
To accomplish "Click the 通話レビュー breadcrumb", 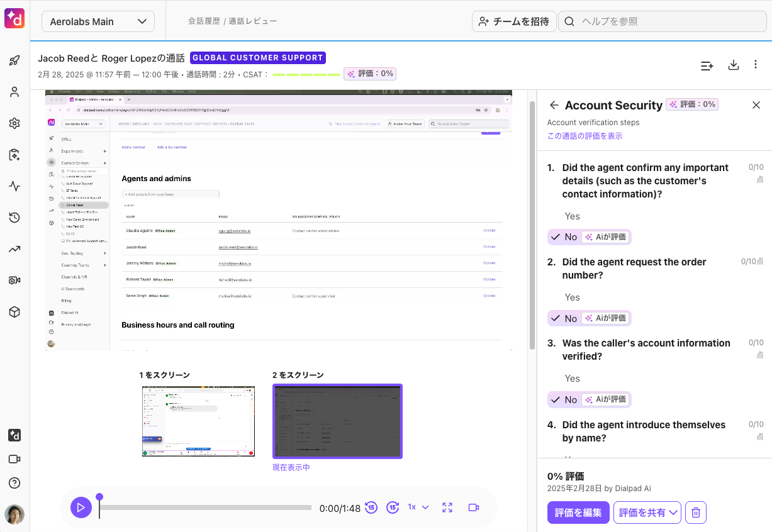I will [253, 21].
